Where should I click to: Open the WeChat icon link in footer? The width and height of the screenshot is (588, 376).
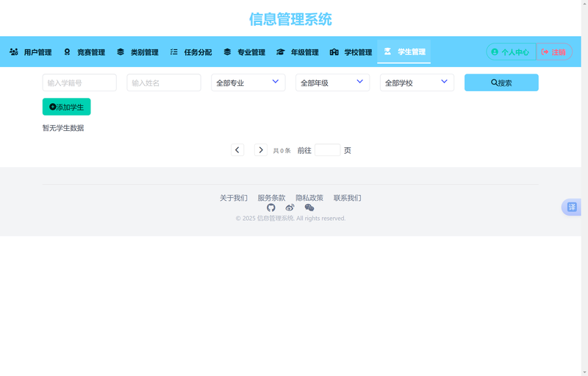click(309, 208)
